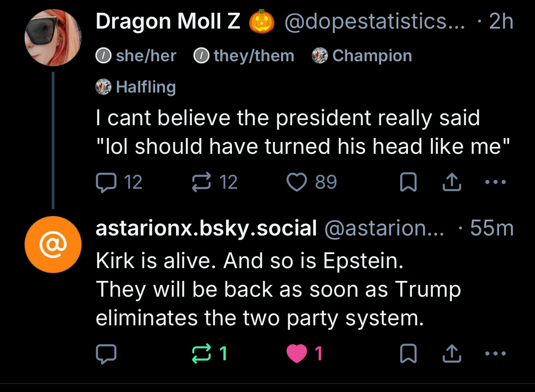
Task: Select the Halfling label badge
Action: (136, 86)
